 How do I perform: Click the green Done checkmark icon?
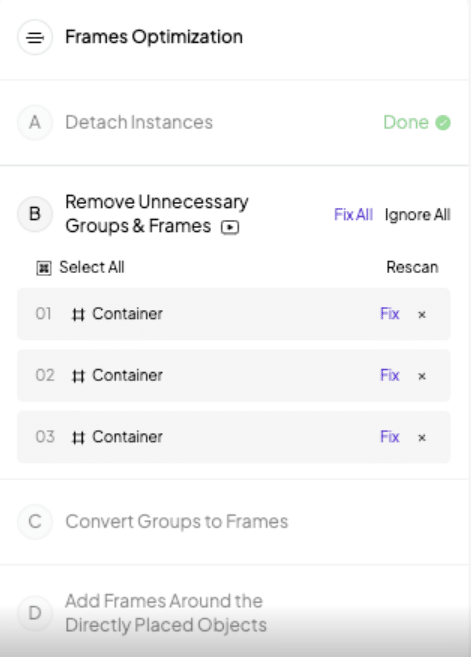click(x=443, y=123)
